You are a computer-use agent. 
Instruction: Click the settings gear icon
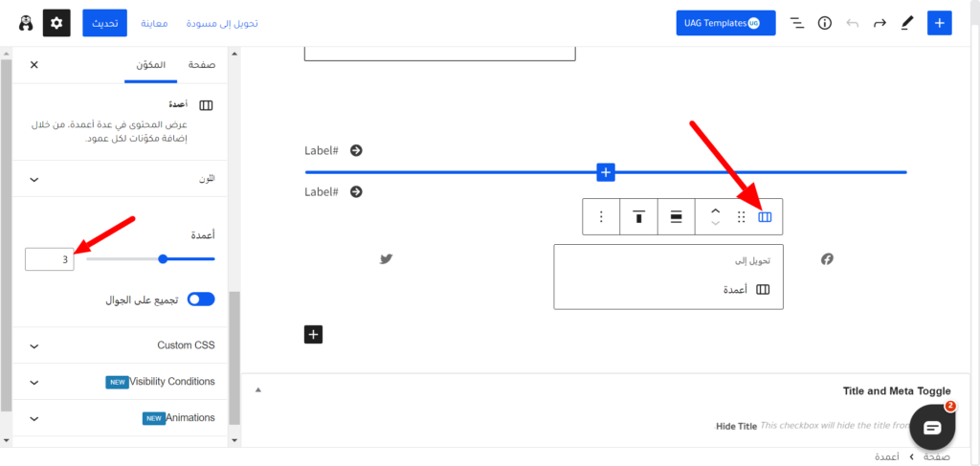(56, 23)
